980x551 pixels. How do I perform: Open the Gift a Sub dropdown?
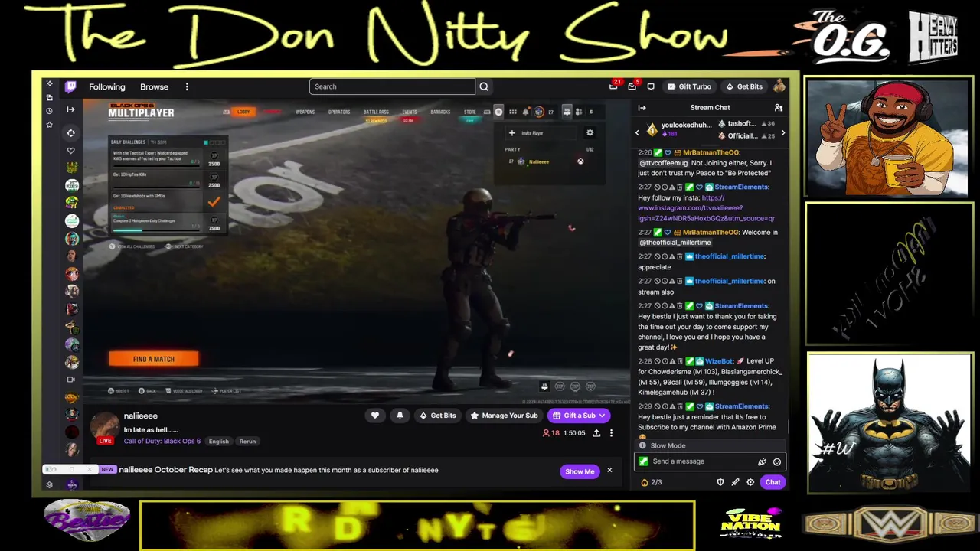(x=579, y=416)
